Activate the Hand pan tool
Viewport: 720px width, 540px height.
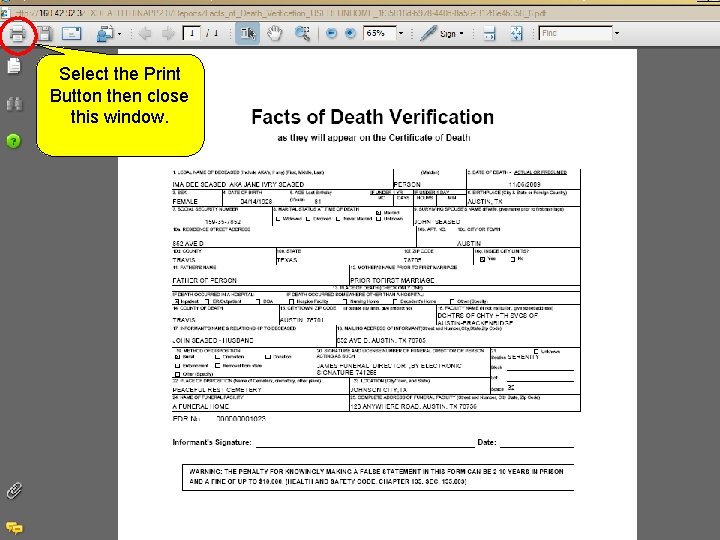[x=275, y=34]
